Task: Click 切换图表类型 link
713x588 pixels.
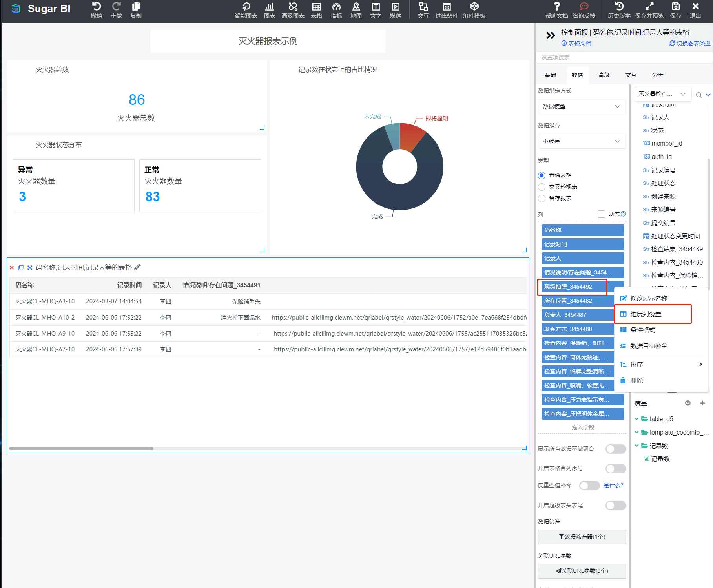Action: tap(690, 43)
